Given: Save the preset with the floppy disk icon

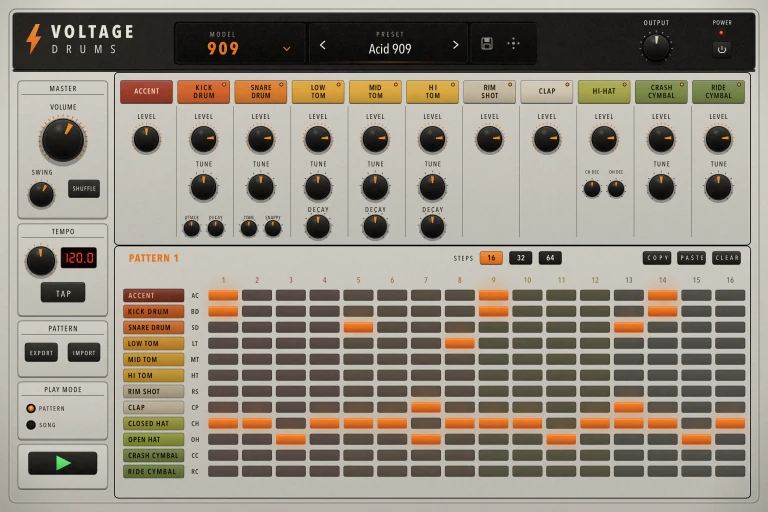Looking at the screenshot, I should (486, 44).
